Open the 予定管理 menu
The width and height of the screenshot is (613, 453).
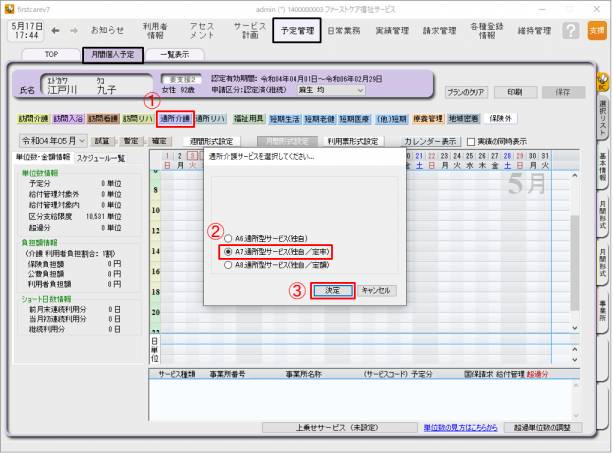point(295,31)
